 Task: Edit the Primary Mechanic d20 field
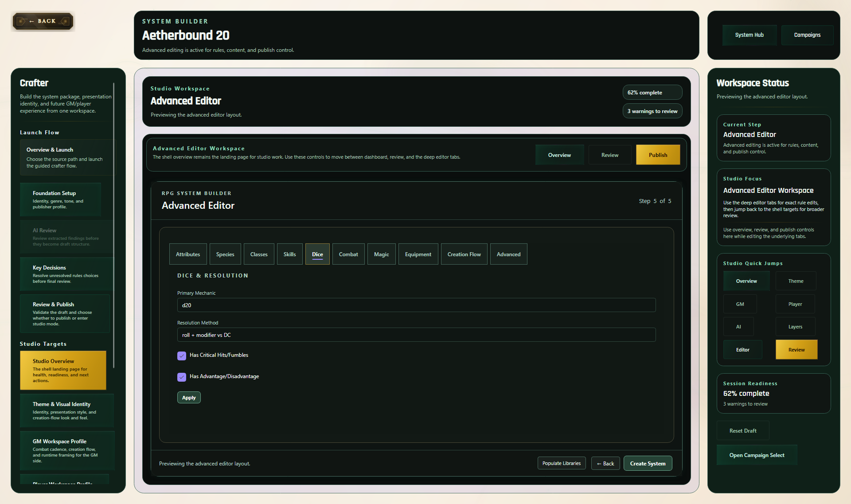416,305
